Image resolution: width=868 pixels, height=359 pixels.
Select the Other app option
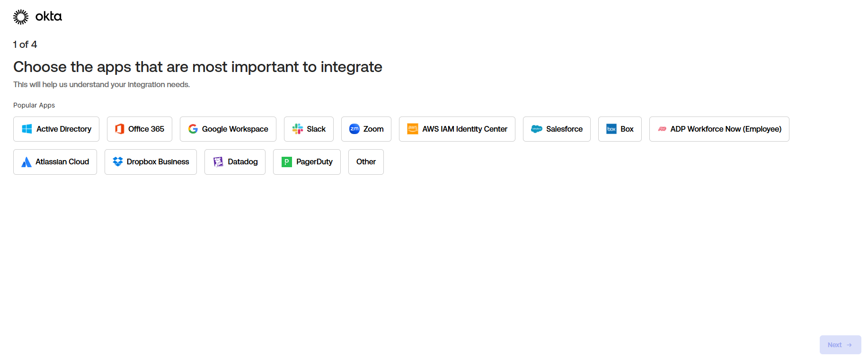[365, 162]
